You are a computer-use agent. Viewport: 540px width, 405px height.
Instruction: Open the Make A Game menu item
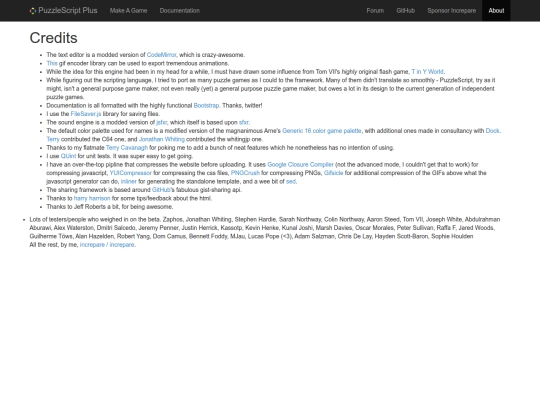128,11
